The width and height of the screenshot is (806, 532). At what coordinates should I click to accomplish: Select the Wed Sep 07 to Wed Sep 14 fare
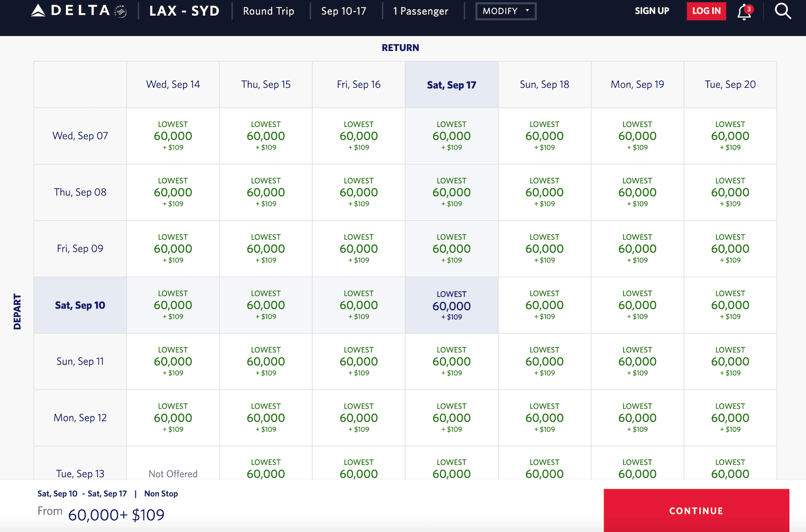pyautogui.click(x=173, y=136)
